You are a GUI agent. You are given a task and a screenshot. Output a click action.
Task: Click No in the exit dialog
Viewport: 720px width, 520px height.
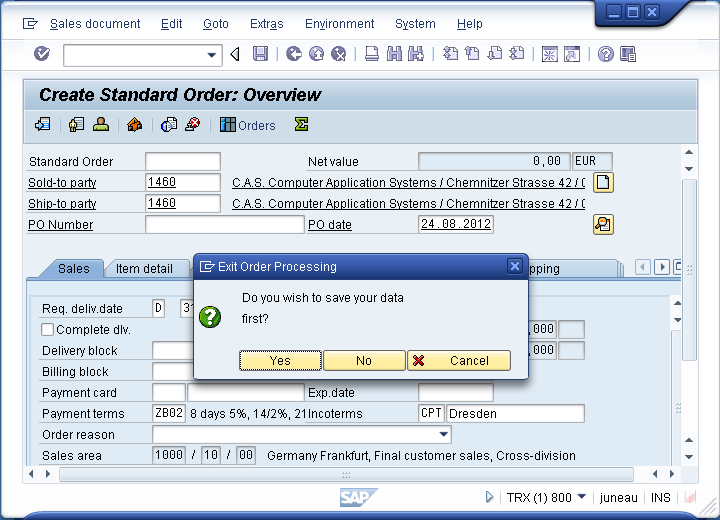(x=364, y=361)
